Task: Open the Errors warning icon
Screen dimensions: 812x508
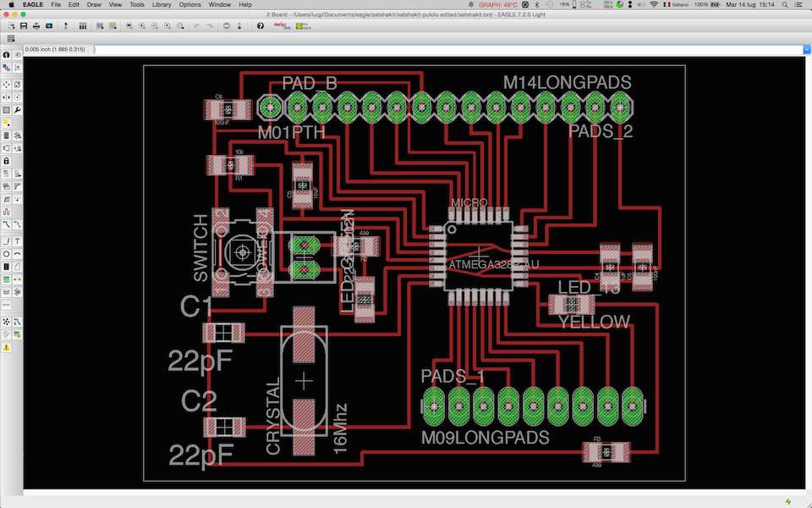Action: pyautogui.click(x=6, y=347)
